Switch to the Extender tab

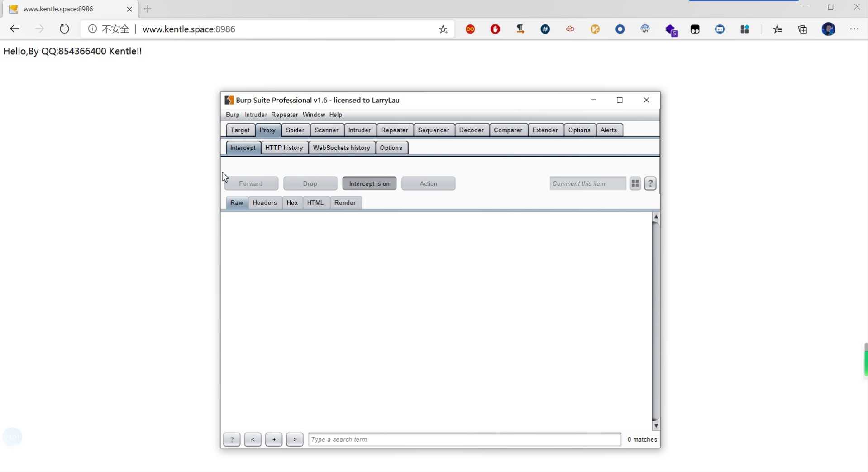coord(545,130)
